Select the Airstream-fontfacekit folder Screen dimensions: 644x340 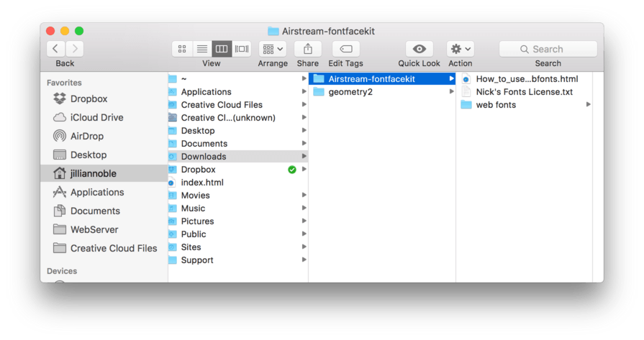point(382,79)
